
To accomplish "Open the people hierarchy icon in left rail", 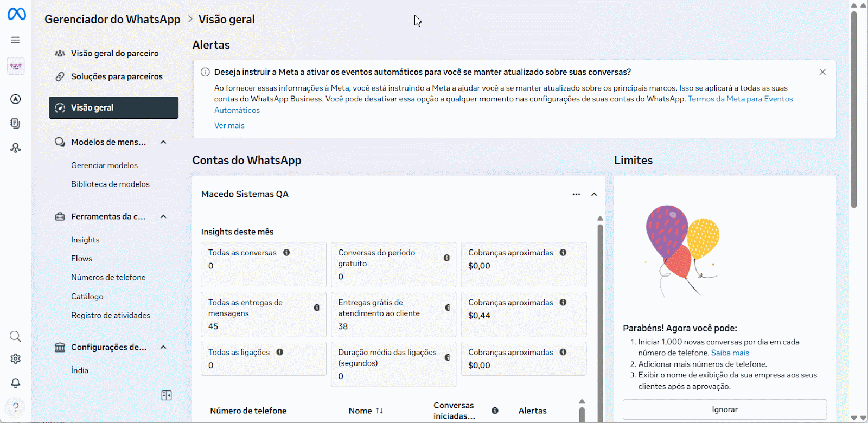I will tap(16, 148).
